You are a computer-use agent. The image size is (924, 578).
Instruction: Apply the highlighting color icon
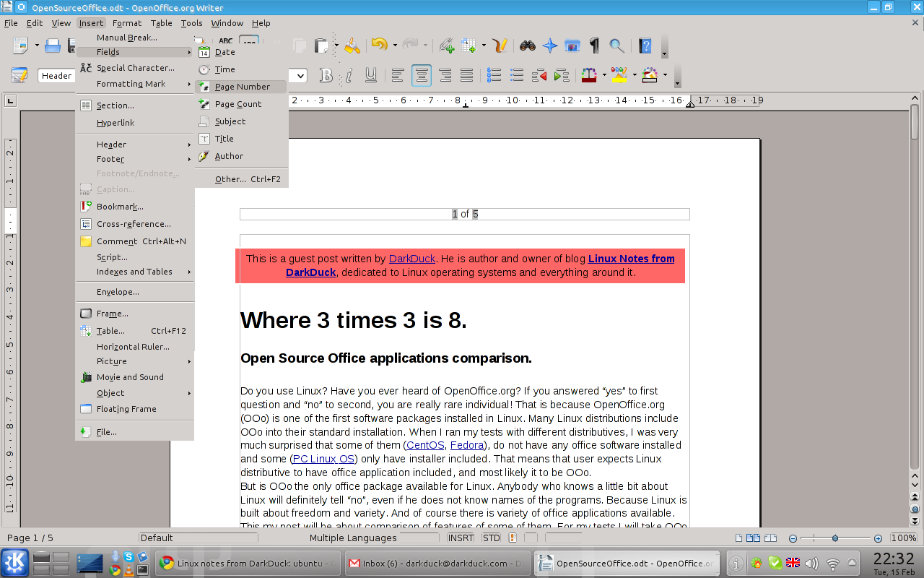click(619, 75)
